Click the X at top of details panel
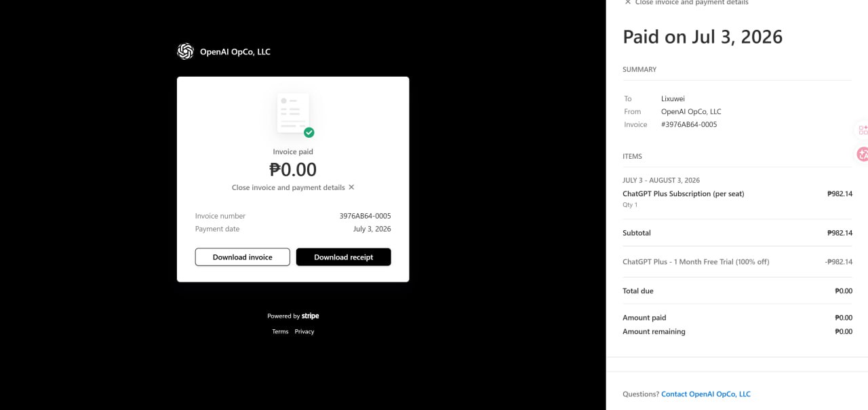 [x=628, y=3]
